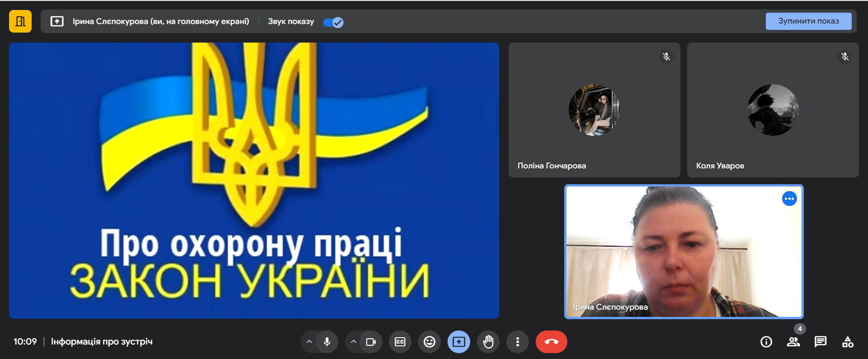Expand audio settings arrow beside microphone

click(x=309, y=342)
